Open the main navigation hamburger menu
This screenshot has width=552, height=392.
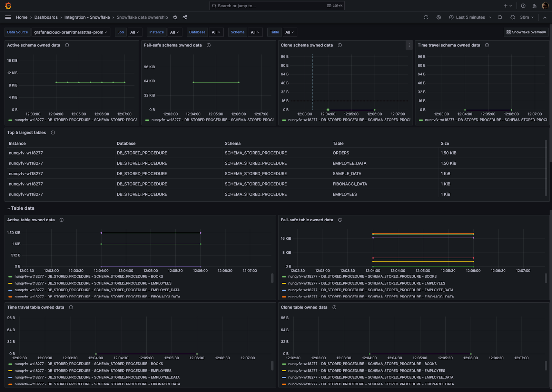click(8, 17)
